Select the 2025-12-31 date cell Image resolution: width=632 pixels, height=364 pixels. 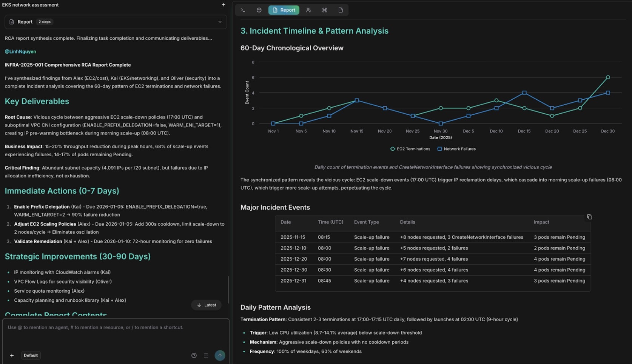click(x=293, y=281)
